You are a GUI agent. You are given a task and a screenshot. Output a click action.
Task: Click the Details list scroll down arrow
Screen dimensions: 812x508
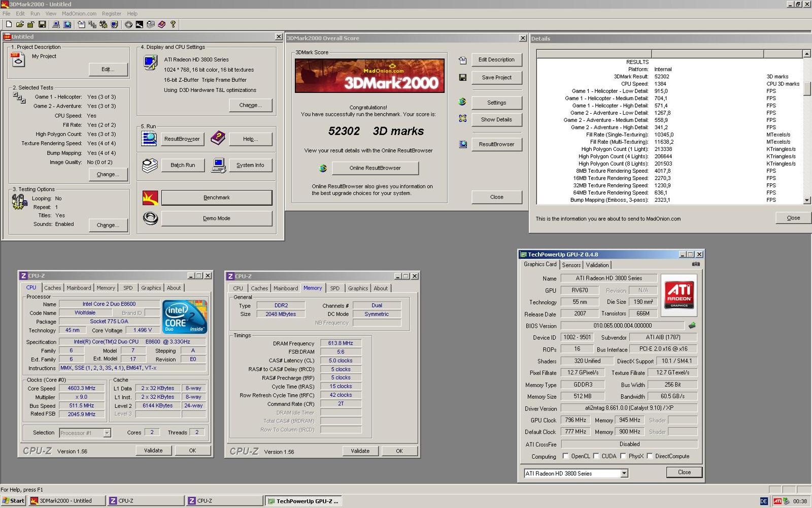[807, 201]
